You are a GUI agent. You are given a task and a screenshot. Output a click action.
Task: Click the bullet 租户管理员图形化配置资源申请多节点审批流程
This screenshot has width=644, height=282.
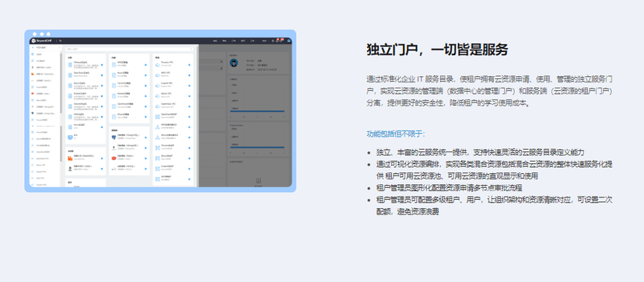pyautogui.click(x=450, y=188)
